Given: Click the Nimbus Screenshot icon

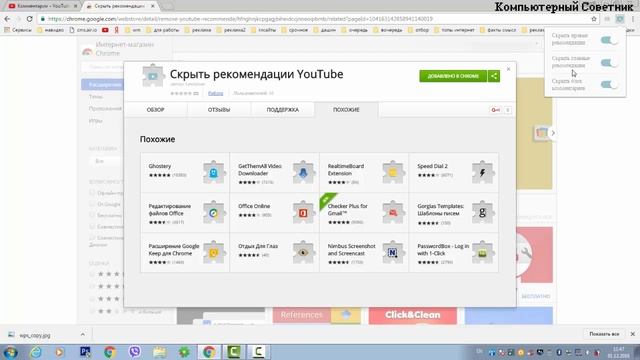Looking at the screenshot, I should click(393, 252).
